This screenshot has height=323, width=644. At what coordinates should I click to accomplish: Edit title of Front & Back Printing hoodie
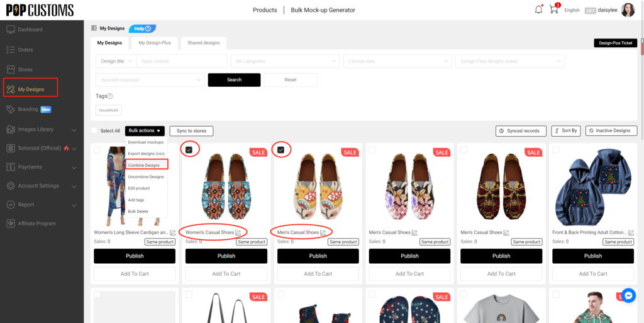(631, 232)
